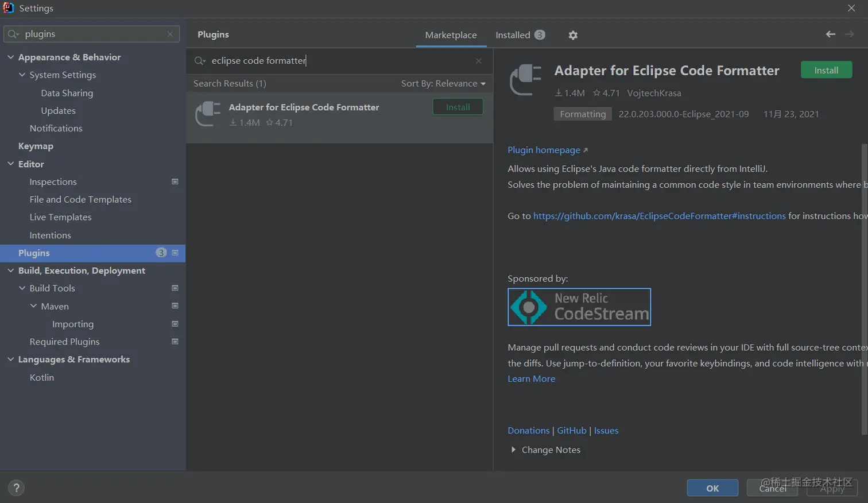Switch to the Marketplace tab
Viewport: 868px width, 503px height.
coord(451,35)
